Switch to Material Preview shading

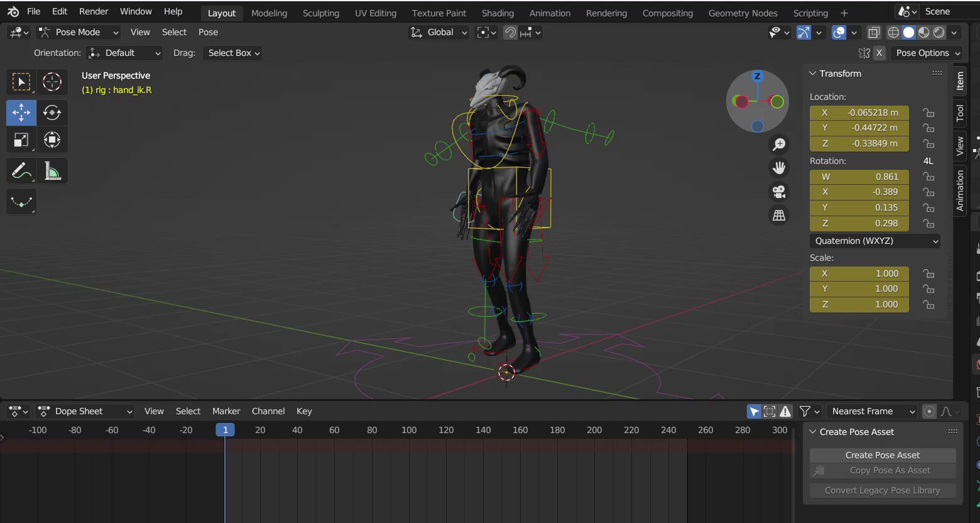coord(923,32)
